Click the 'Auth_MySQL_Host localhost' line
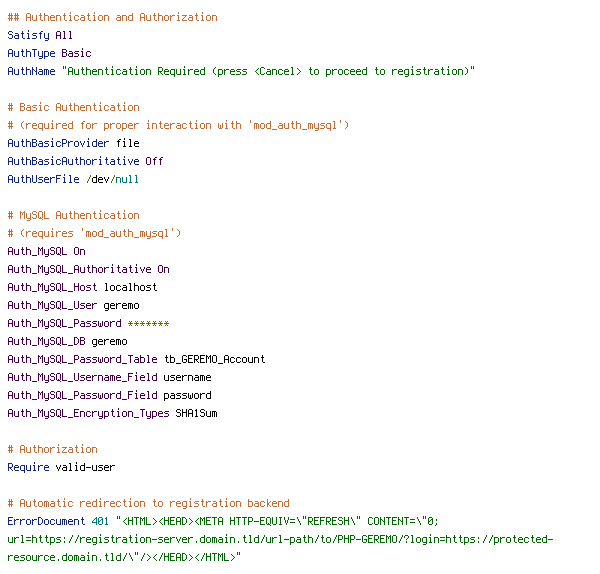The image size is (600, 574). (82, 287)
